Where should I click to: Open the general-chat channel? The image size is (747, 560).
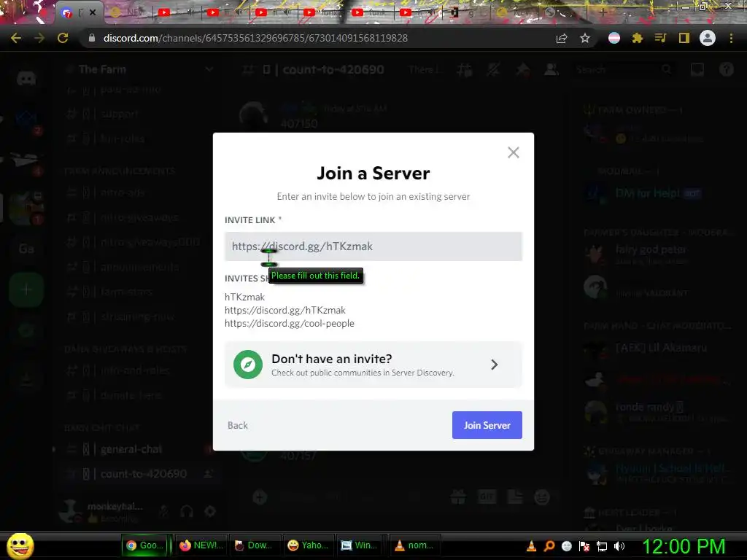131,449
